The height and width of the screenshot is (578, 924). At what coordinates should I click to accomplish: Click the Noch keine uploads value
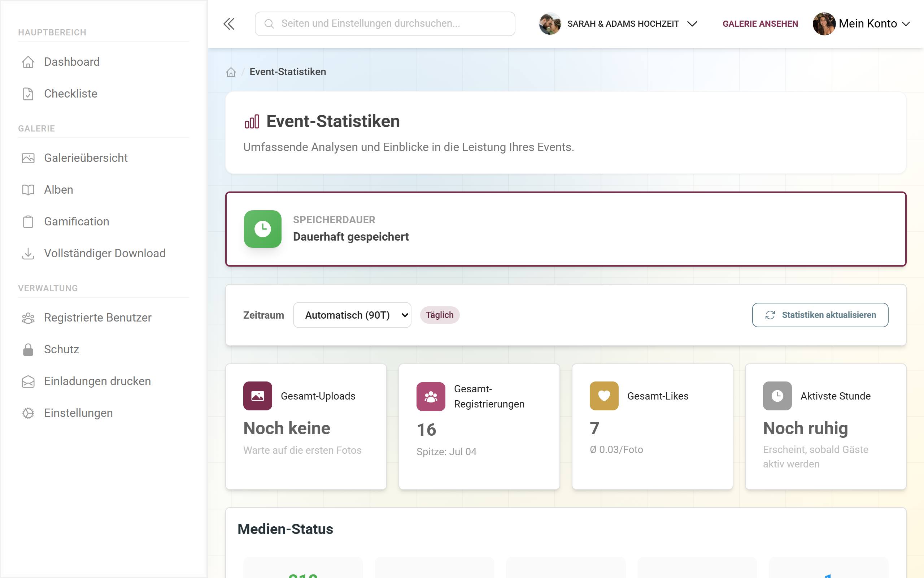[x=287, y=428]
